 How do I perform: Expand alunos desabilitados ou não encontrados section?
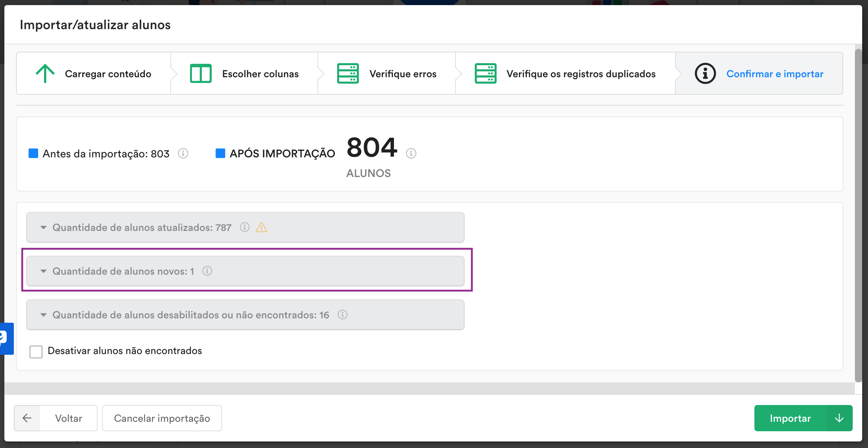coord(190,315)
